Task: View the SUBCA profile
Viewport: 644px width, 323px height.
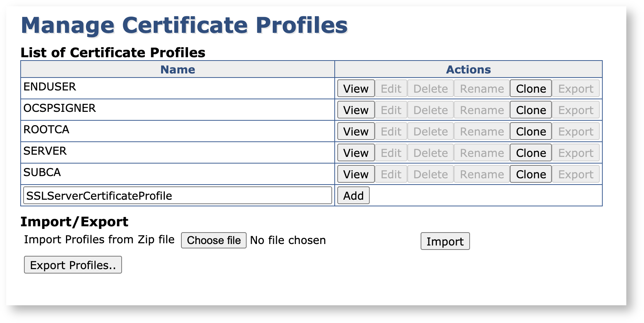Action: pyautogui.click(x=356, y=174)
